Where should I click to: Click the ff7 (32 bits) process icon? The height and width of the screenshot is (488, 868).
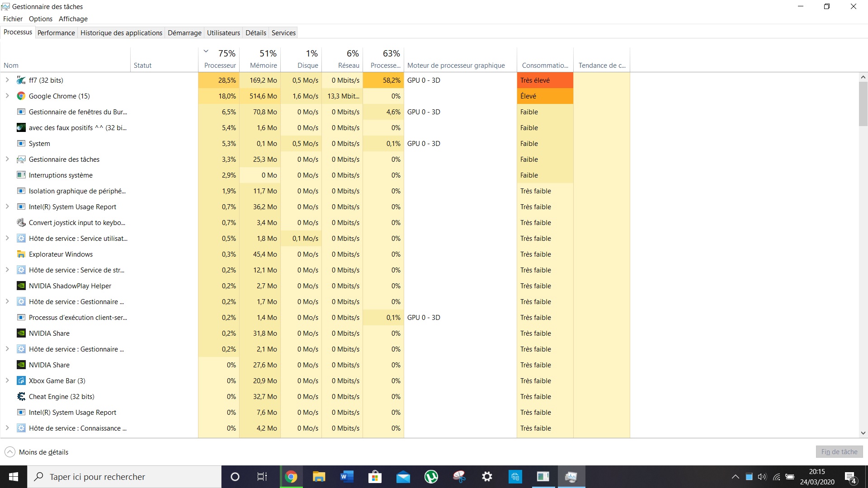[x=21, y=80]
